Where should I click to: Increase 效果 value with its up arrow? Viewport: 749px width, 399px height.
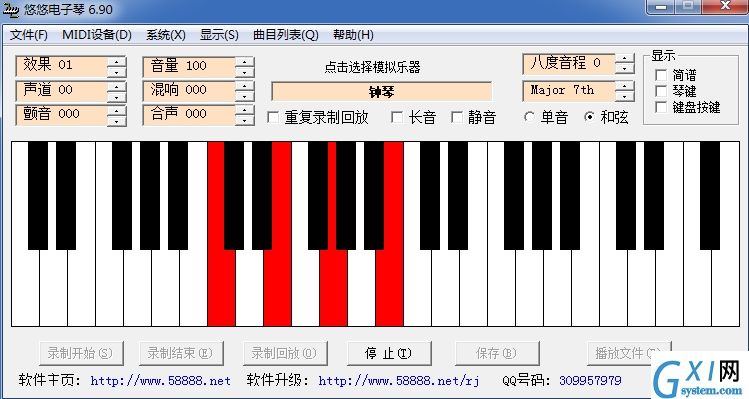point(117,61)
